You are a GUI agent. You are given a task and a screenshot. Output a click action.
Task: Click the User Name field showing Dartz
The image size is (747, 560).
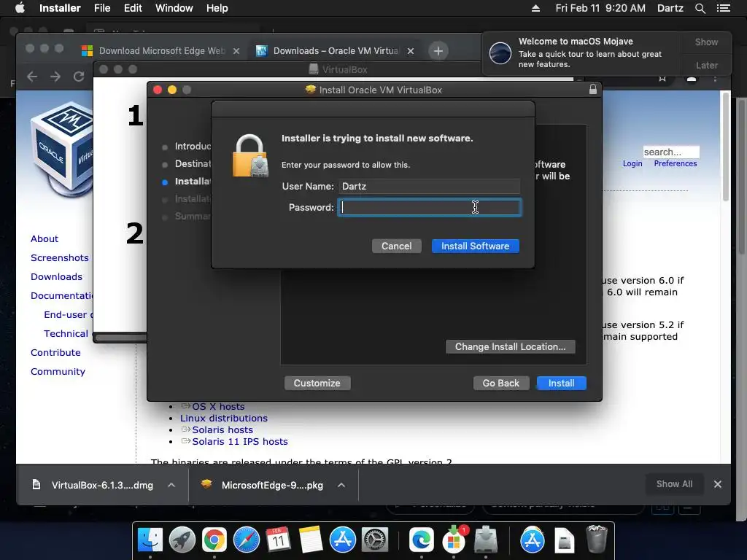point(429,186)
